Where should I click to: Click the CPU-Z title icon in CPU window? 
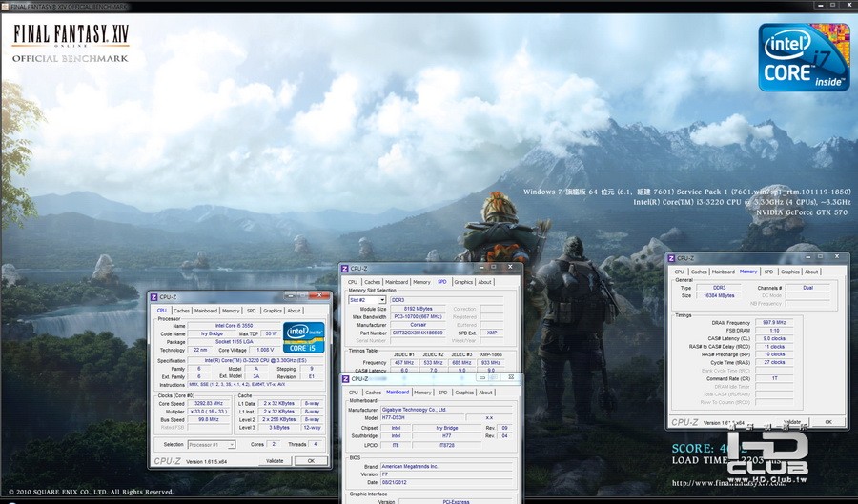point(153,297)
